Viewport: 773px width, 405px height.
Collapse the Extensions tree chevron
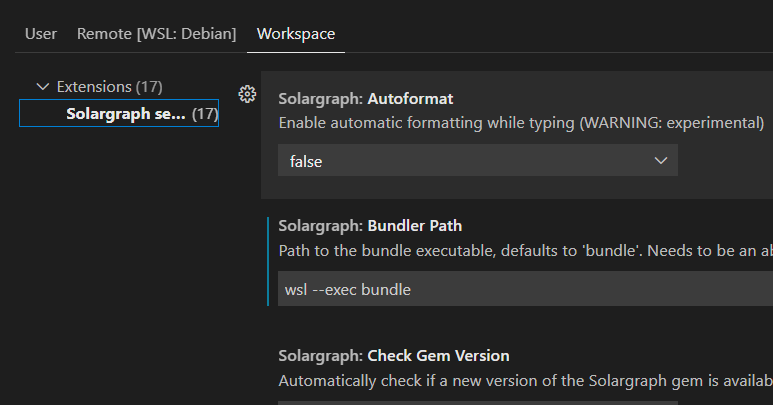click(x=42, y=87)
